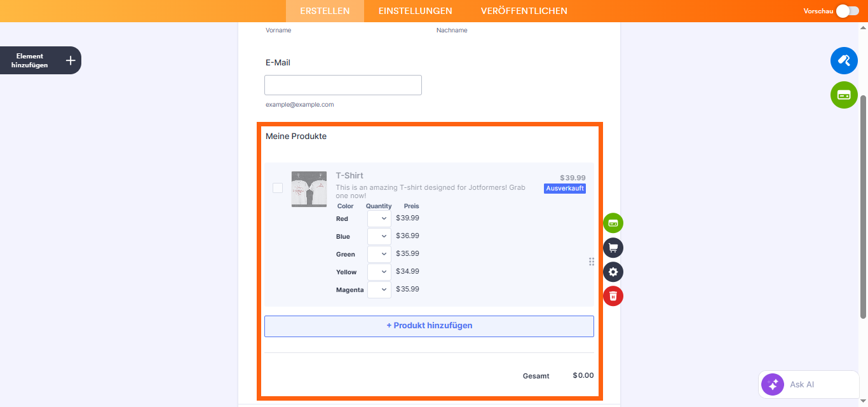Click the + Produkt hinzufügen button
The width and height of the screenshot is (868, 407).
pyautogui.click(x=429, y=326)
